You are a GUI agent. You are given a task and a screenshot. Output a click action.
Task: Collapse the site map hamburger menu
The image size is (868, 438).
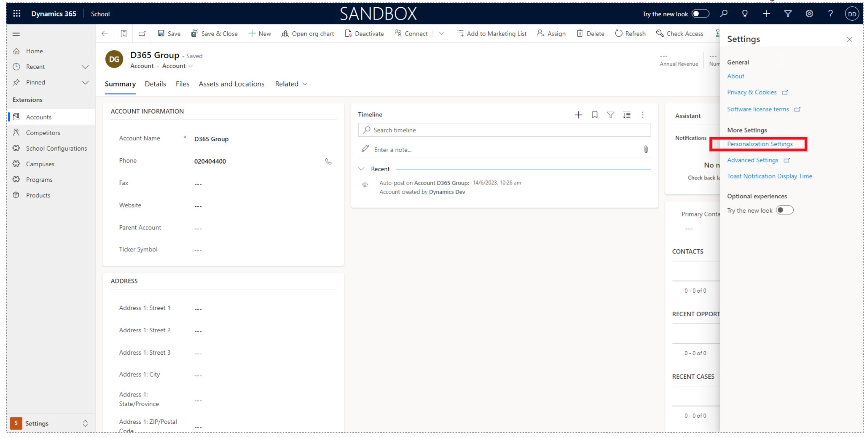click(x=16, y=33)
